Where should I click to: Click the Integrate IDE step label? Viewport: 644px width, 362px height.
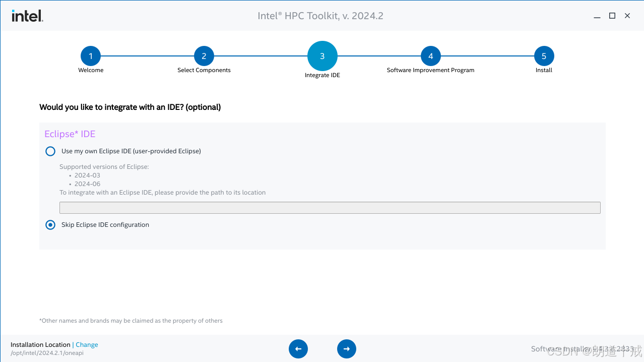click(x=323, y=75)
